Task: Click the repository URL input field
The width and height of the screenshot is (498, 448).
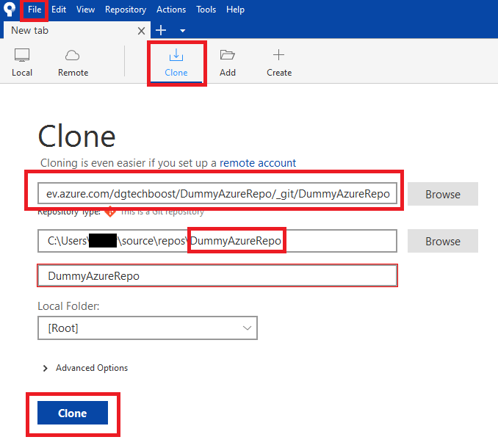Action: pos(217,194)
